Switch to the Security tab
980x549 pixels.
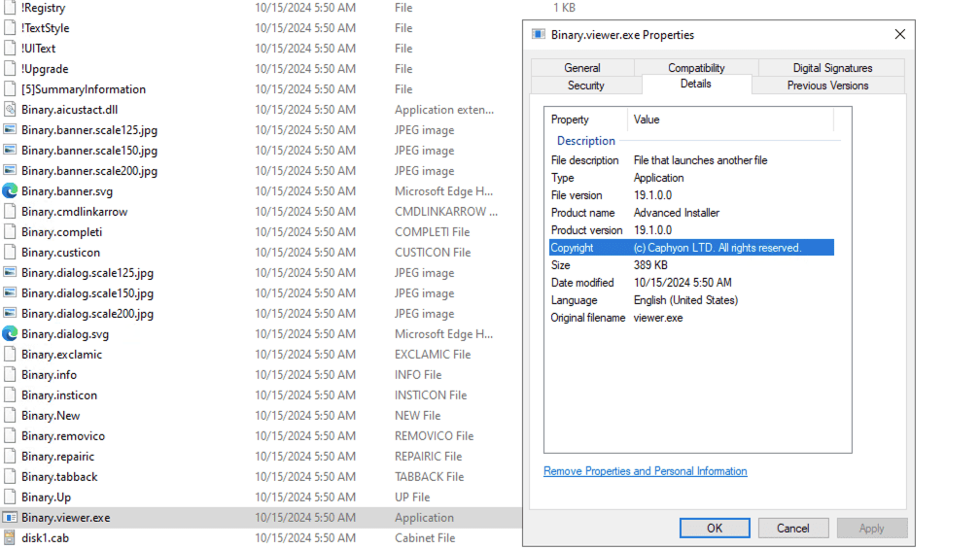click(585, 86)
